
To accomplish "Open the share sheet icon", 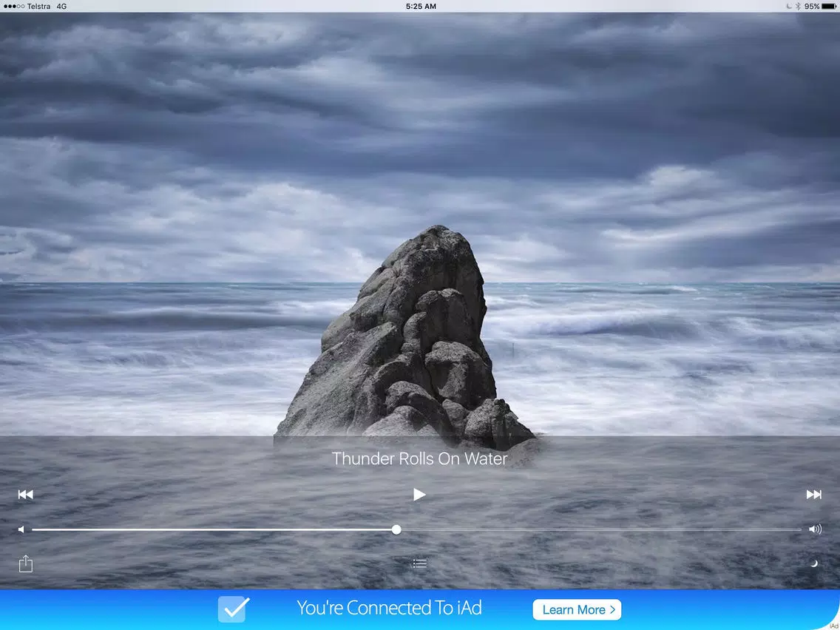I will (x=26, y=564).
